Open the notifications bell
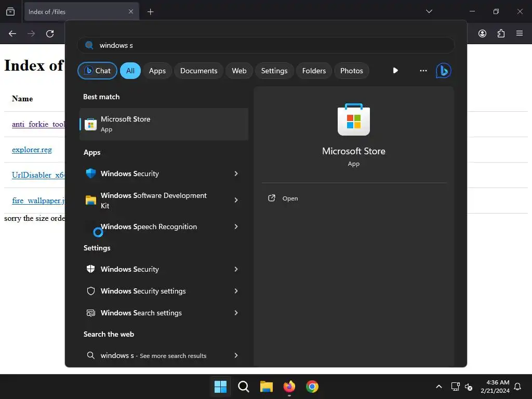Viewport: 532px width, 399px height. click(518, 387)
